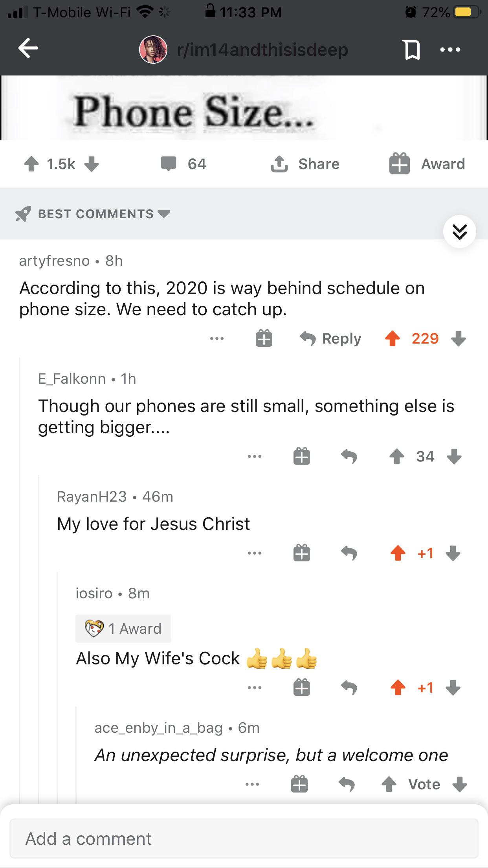Upvote the post with 1.5k votes

pyautogui.click(x=31, y=164)
